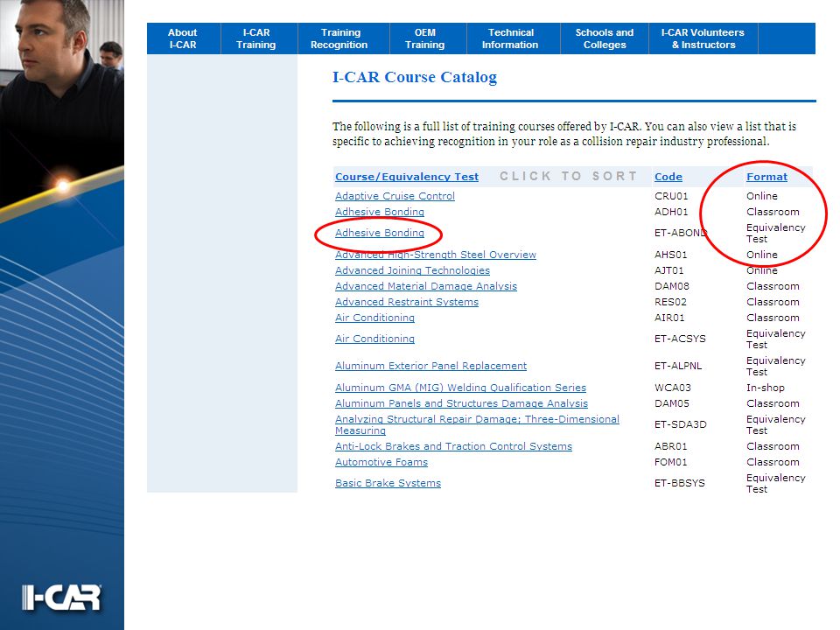The height and width of the screenshot is (630, 840).
Task: Click the code ADH01
Action: (671, 212)
